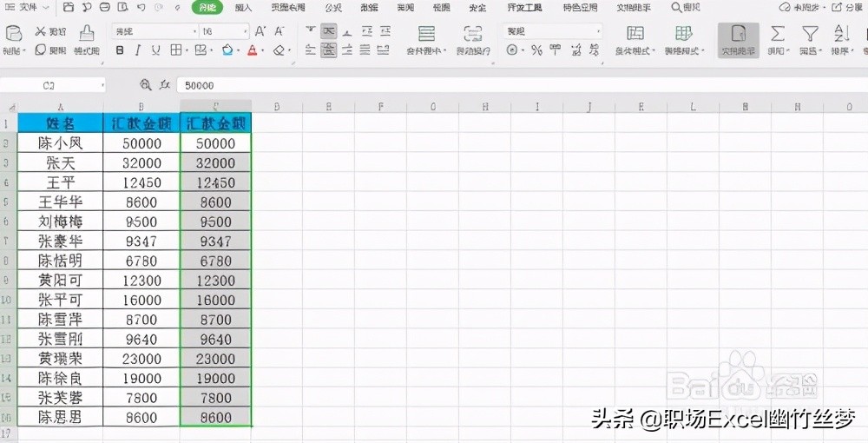Decrease font size with smaller A icon
Screen dimensions: 868x443
coord(279,31)
